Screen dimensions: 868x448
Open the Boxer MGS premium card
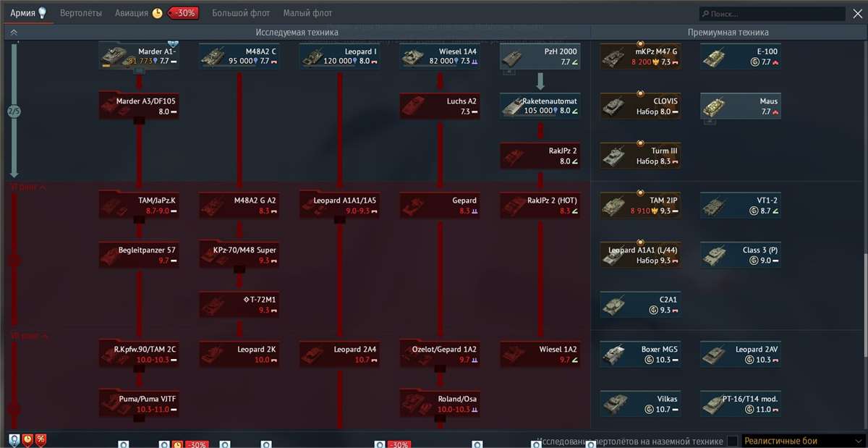click(640, 353)
